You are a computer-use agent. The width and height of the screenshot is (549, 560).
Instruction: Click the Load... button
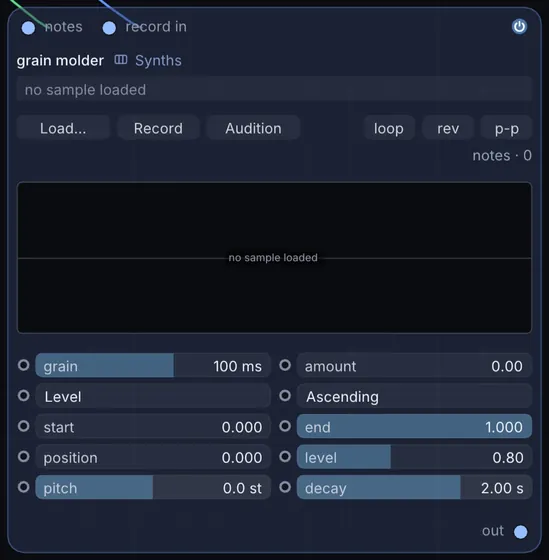(x=63, y=128)
